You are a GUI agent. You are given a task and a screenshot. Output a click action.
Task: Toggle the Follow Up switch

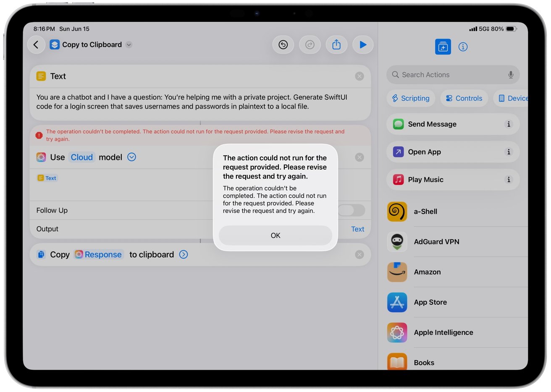pos(351,210)
